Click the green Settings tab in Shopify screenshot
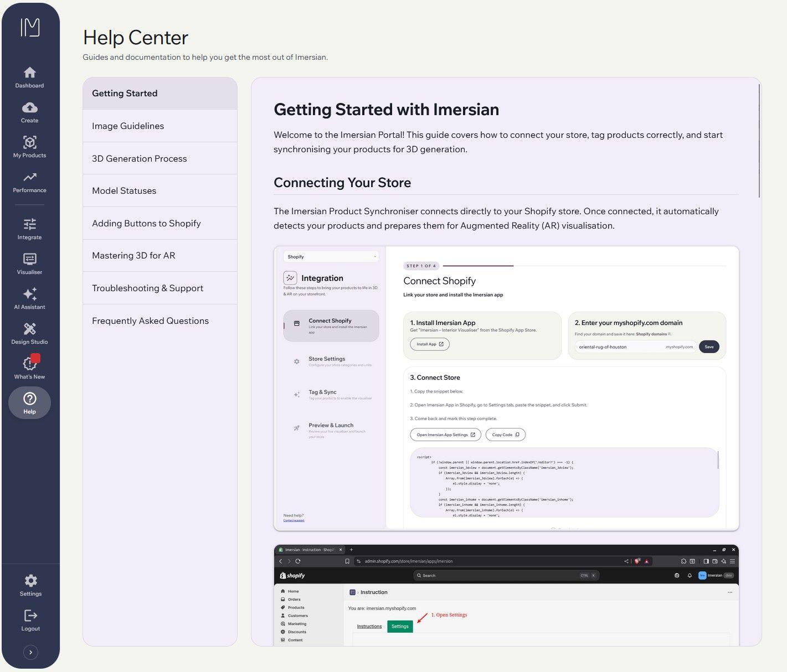787x672 pixels. click(x=400, y=627)
